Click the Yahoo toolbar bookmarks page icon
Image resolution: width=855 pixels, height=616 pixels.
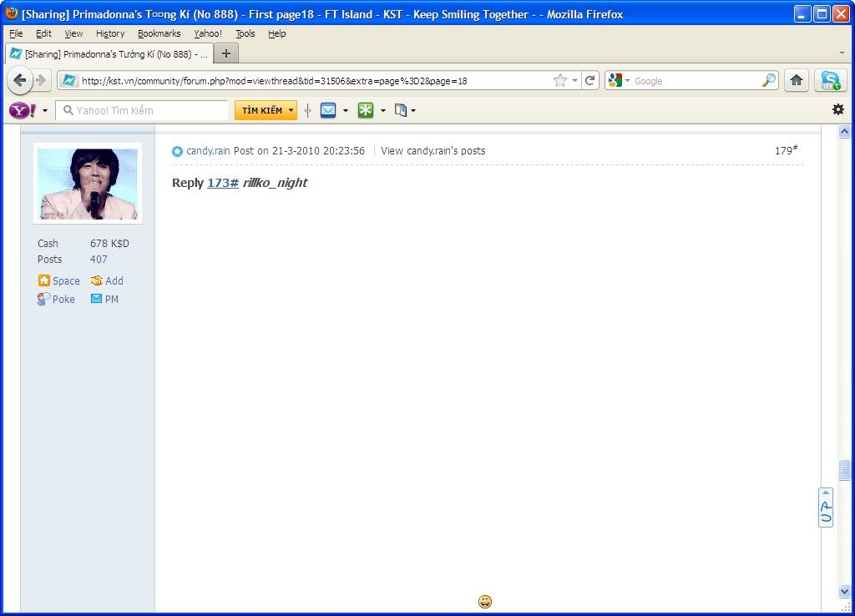[401, 110]
